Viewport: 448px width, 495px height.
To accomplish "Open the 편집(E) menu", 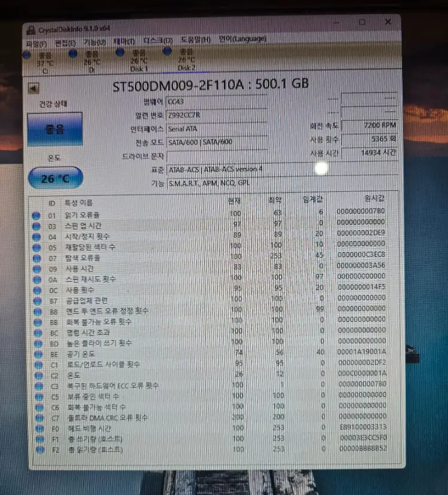I will pyautogui.click(x=65, y=43).
